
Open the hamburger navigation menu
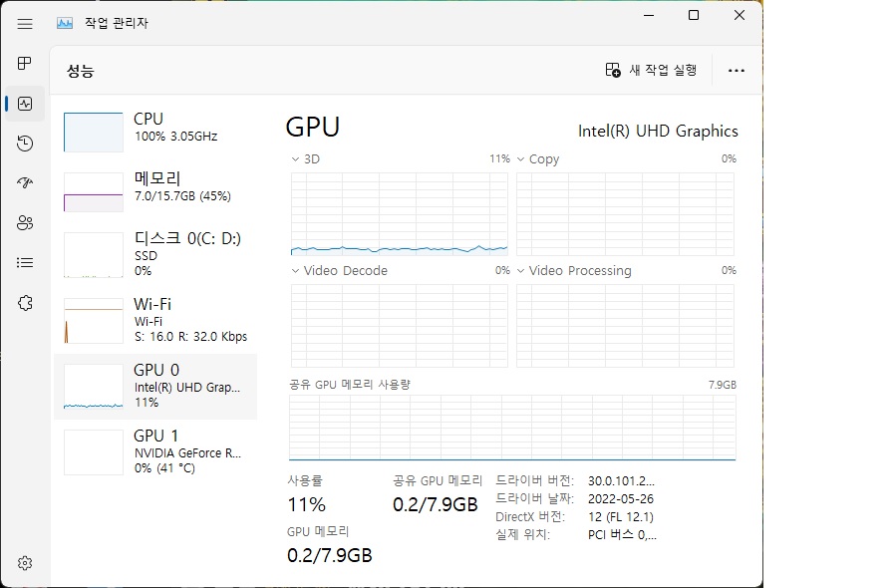(24, 24)
